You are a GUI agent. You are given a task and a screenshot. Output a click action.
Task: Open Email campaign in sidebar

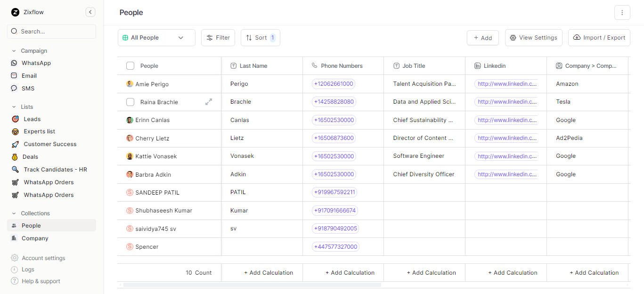(x=29, y=76)
